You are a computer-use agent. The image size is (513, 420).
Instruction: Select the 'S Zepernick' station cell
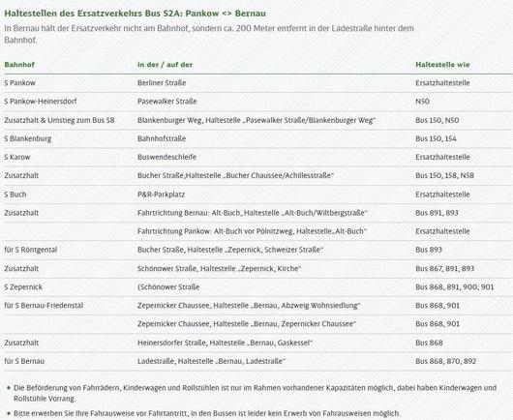tap(23, 287)
